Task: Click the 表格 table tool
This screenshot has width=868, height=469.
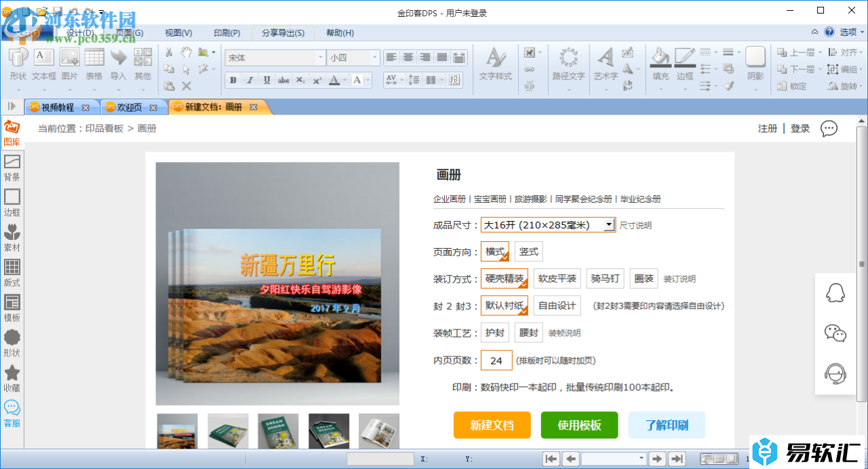Action: coord(94,64)
